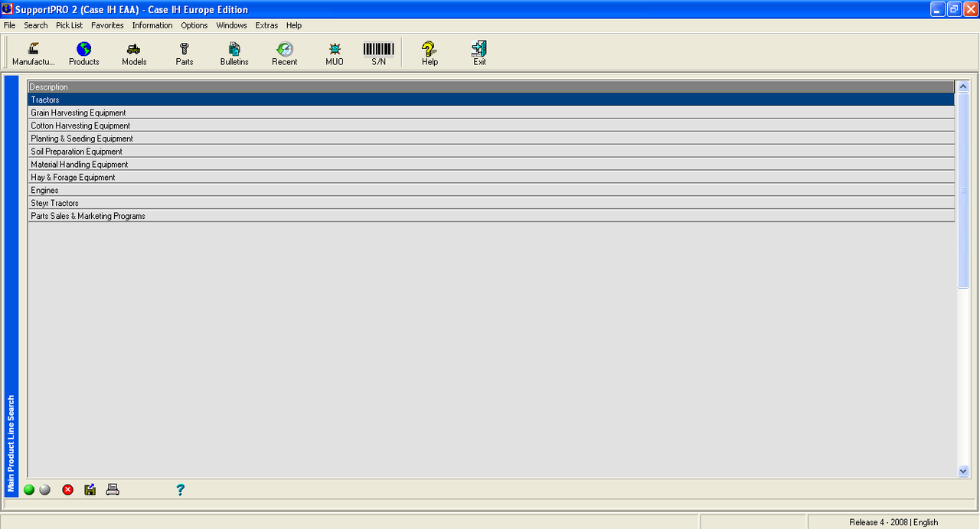The width and height of the screenshot is (980, 529).
Task: Click the scrollbar up arrow
Action: [x=963, y=87]
